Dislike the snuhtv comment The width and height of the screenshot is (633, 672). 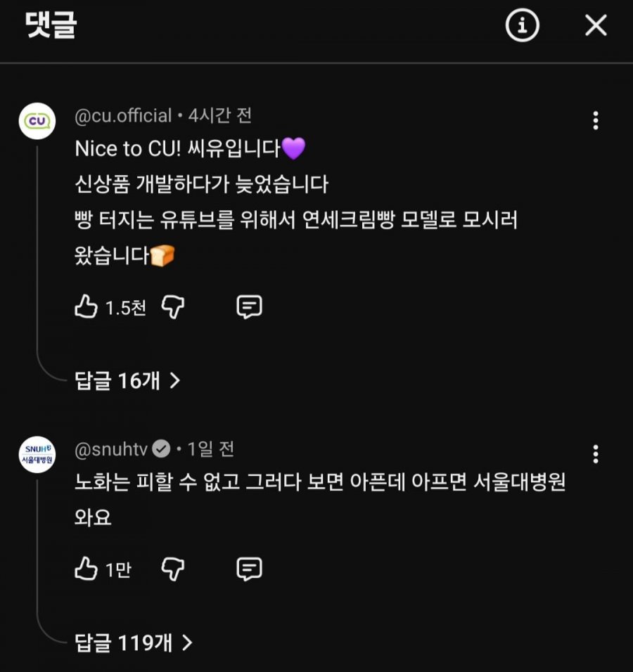173,569
